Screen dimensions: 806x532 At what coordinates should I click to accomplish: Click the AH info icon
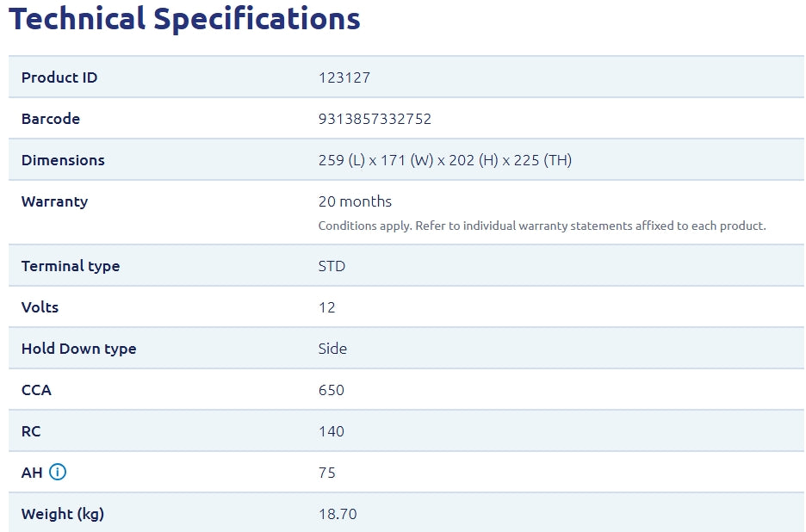pyautogui.click(x=58, y=472)
